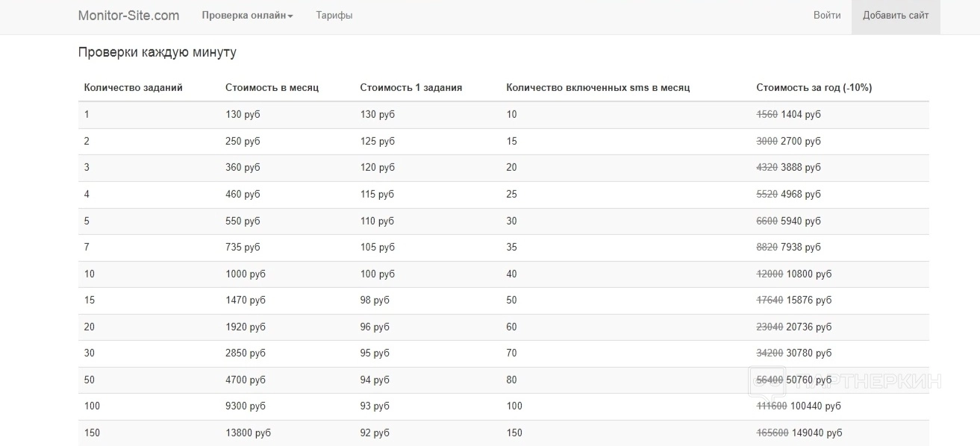Click the Monitor-Site.com brand logo
This screenshot has width=980, height=446.
128,16
